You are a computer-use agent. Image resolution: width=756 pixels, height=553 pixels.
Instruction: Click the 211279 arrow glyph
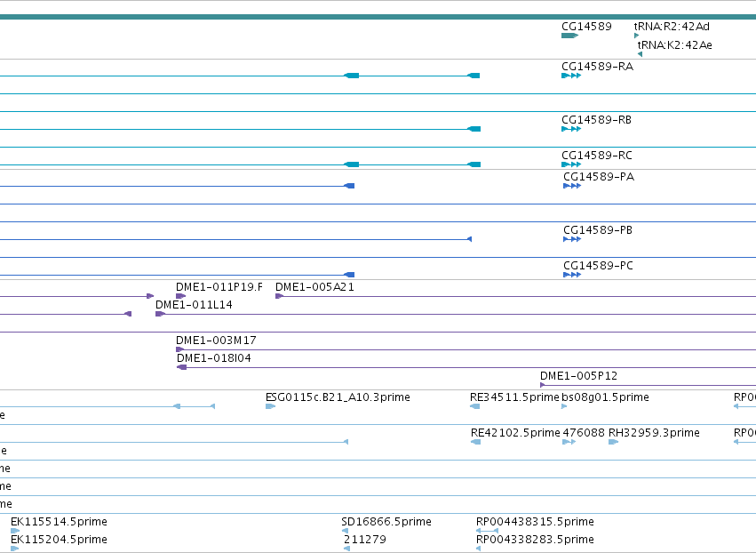346,549
